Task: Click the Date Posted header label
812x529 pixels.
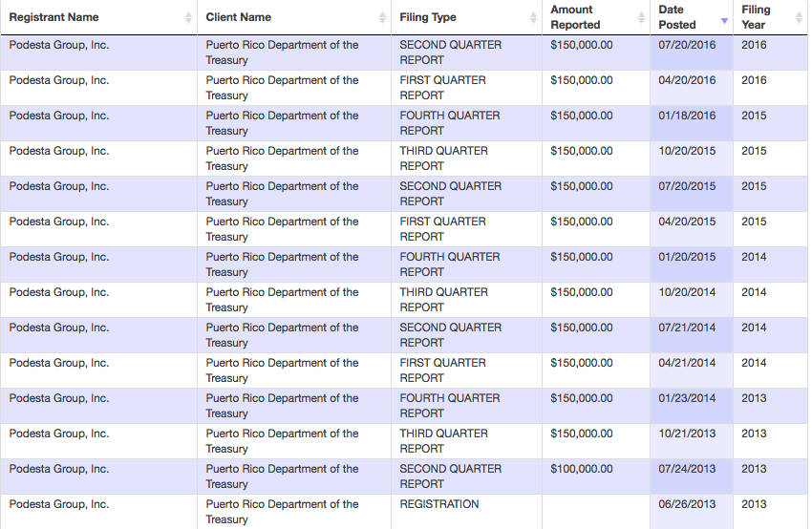Action: 677,17
